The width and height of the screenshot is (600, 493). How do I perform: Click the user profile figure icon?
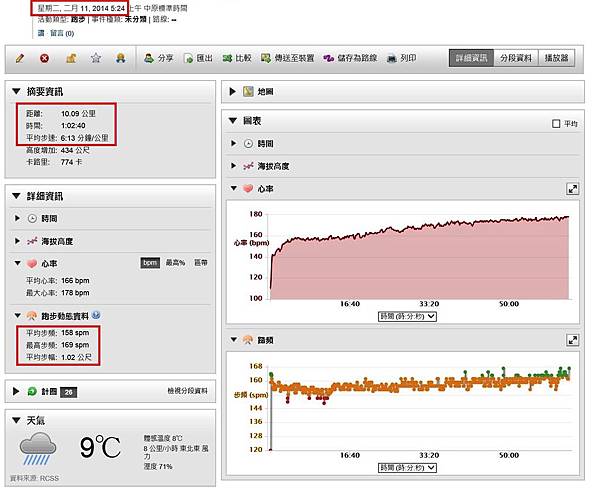click(x=121, y=58)
